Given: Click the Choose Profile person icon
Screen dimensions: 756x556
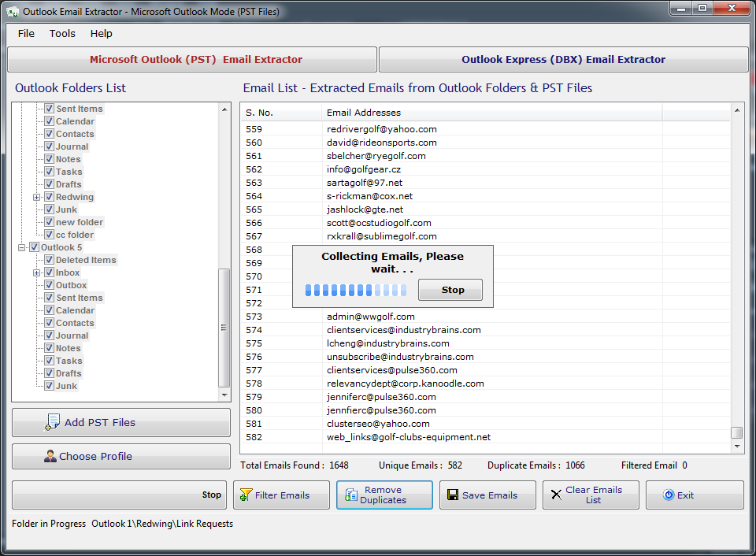Looking at the screenshot, I should [x=50, y=456].
